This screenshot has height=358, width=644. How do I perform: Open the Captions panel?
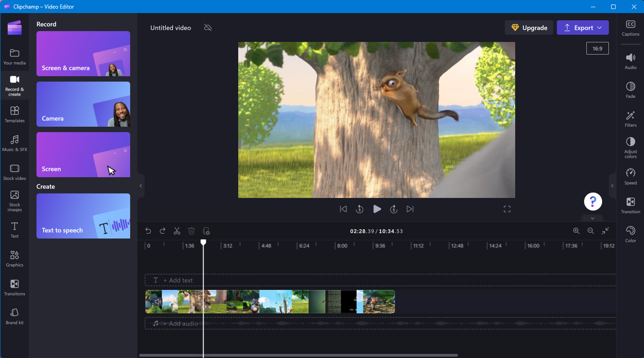630,28
